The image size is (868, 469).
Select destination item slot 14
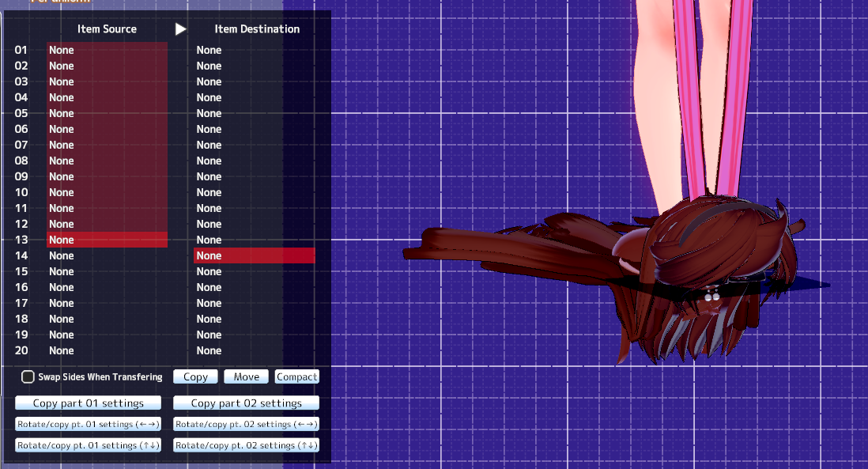[254, 255]
